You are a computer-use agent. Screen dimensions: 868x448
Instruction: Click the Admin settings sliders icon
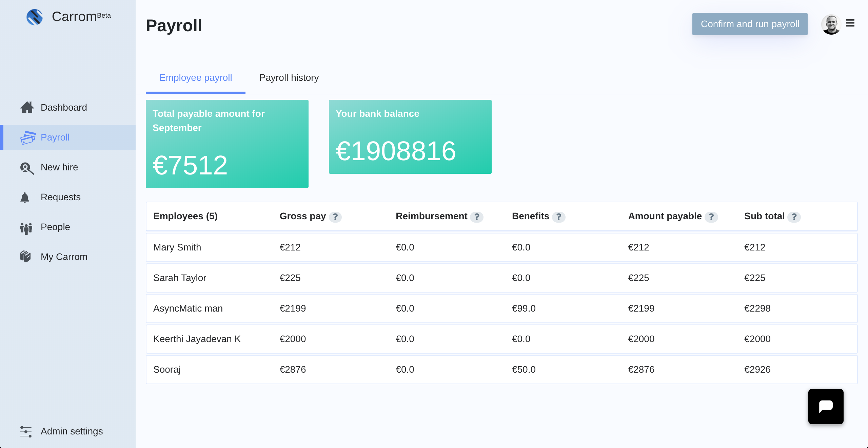point(26,432)
